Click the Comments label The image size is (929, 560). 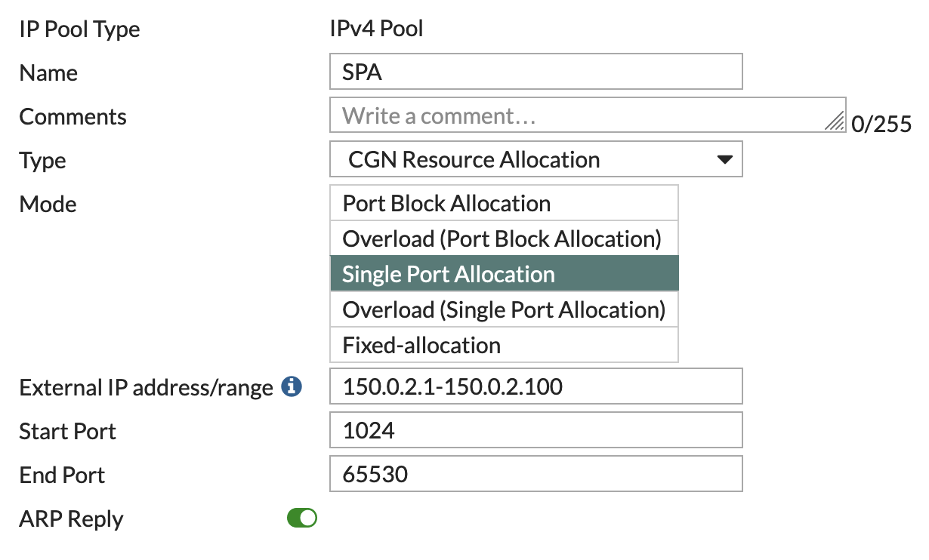click(73, 117)
